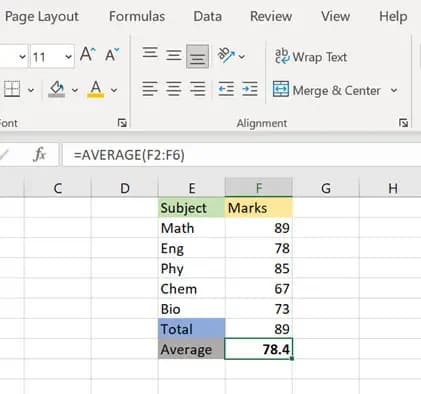Open the Formulas tab
Screen dimensions: 421x394
tap(137, 16)
